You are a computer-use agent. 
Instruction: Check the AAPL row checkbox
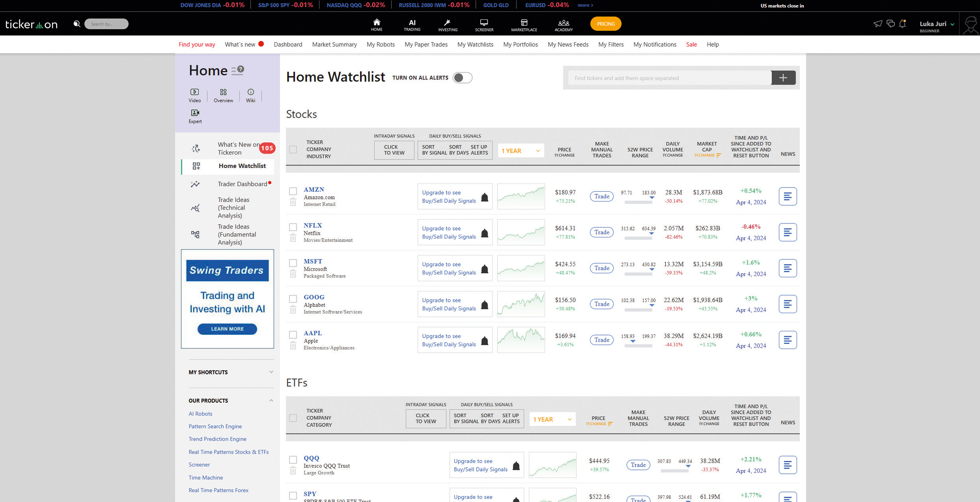(x=293, y=335)
